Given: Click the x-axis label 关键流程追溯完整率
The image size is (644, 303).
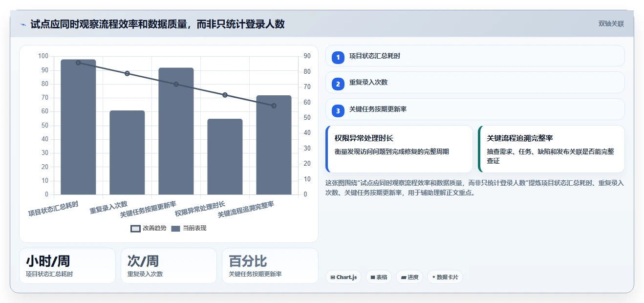Looking at the screenshot, I should 246,209.
